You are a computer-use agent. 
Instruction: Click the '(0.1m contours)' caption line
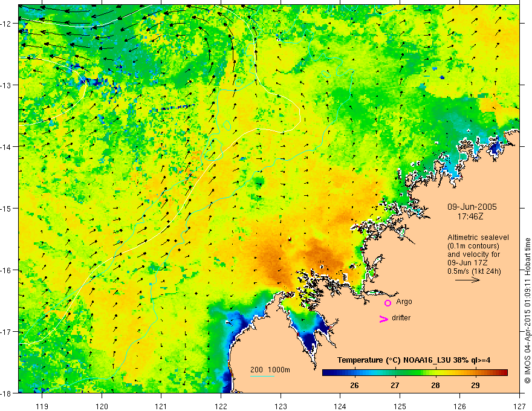(473, 246)
